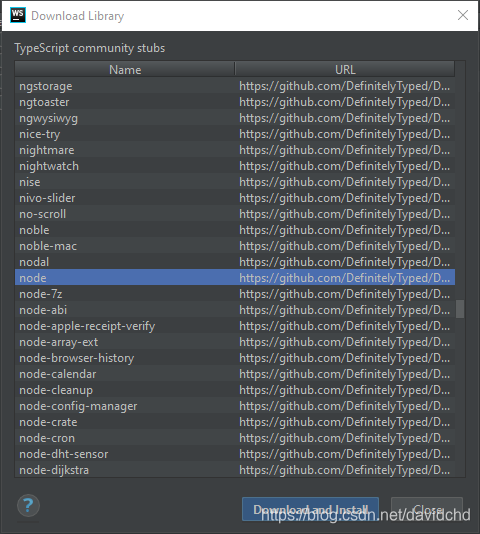
Task: Select the nightmare library row
Action: tap(235, 150)
